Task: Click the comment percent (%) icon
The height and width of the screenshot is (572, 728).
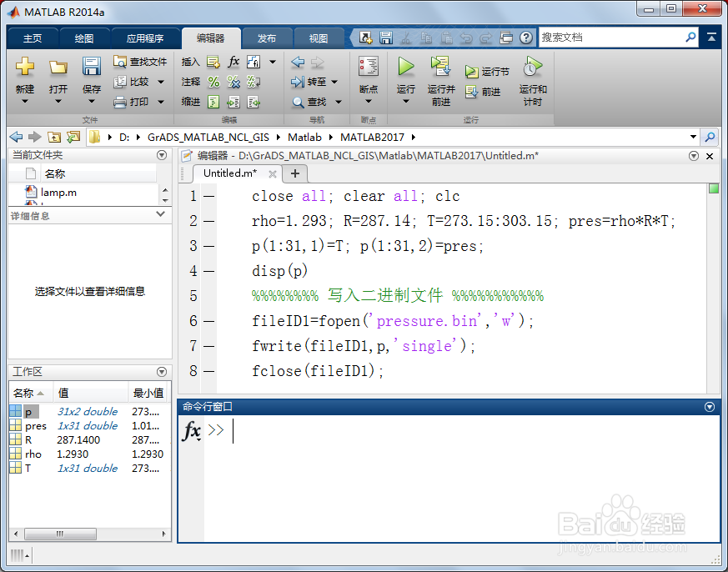Action: (x=213, y=83)
